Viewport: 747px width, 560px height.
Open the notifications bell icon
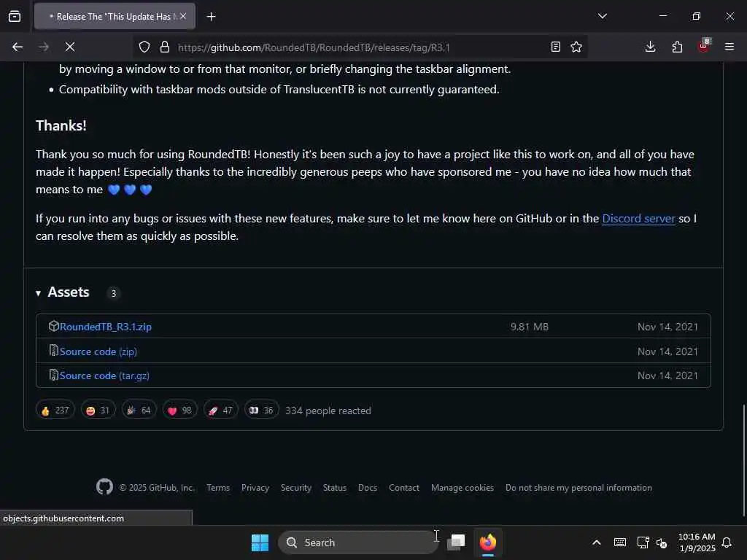tap(727, 542)
